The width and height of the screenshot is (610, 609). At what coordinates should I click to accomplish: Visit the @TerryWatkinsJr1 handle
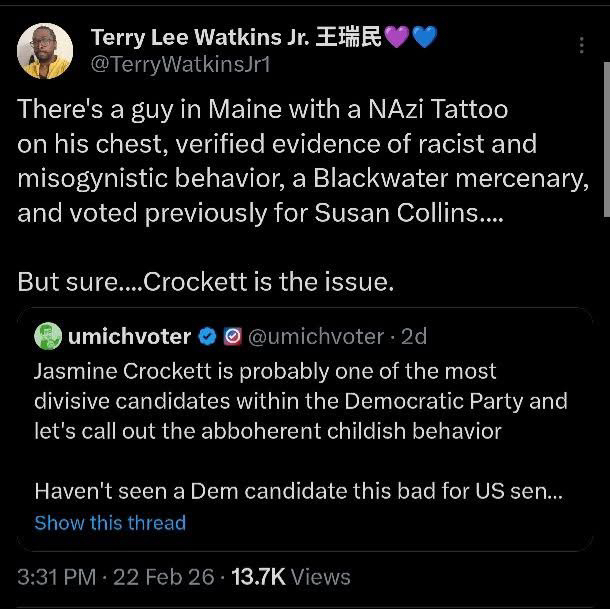[x=181, y=65]
